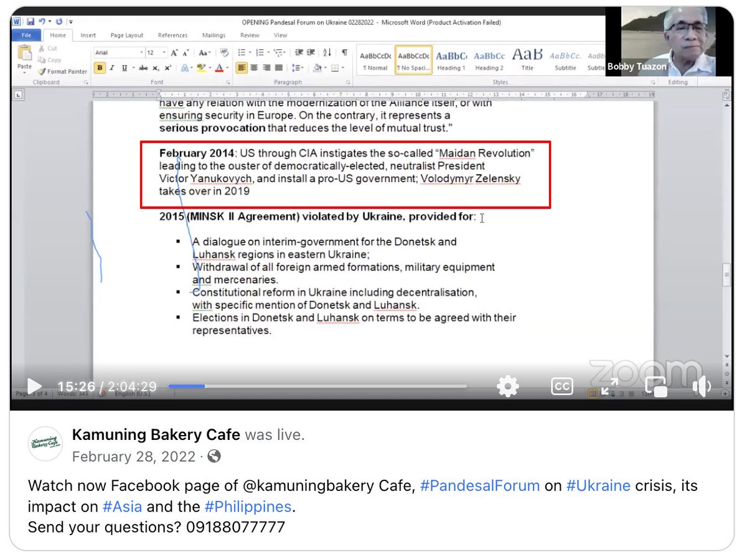Click the Decrease Indent icon
This screenshot has height=560, width=747.
299,52
